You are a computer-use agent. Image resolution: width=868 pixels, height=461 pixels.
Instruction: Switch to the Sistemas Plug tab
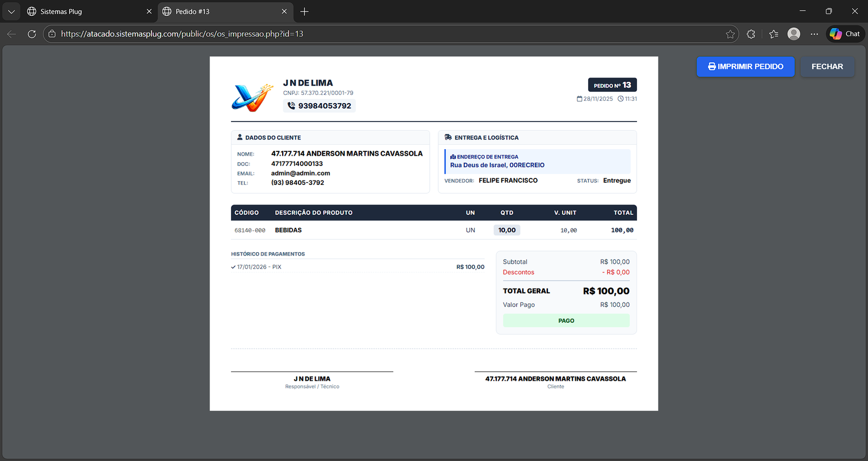(81, 11)
